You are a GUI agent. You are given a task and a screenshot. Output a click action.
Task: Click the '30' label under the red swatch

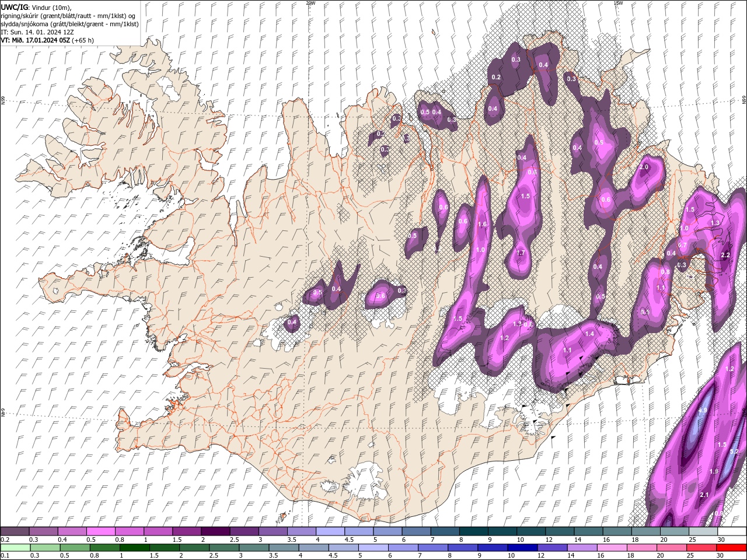point(721,555)
